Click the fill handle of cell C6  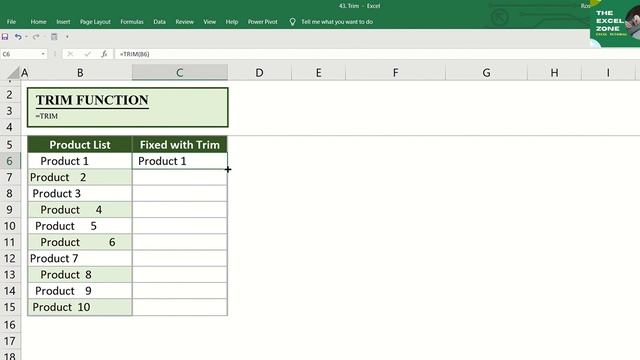tap(227, 169)
